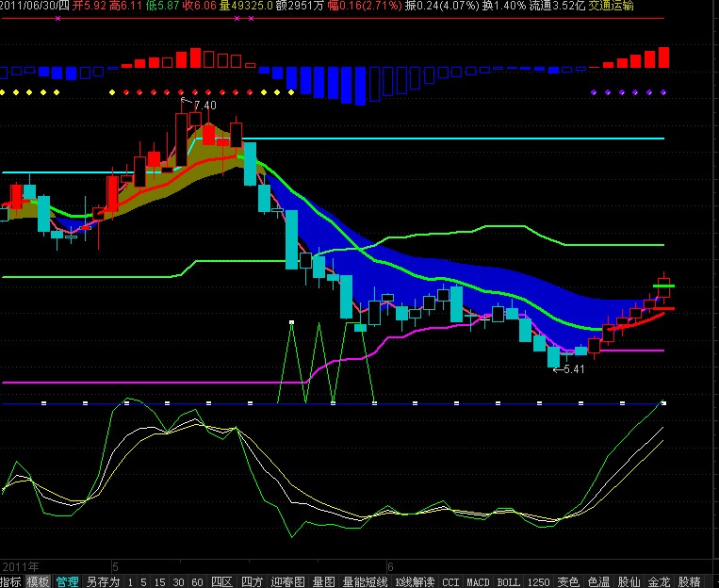Click the change 幅0.16(2.71%)
Viewport: 719px width, 588px height.
(x=365, y=6)
